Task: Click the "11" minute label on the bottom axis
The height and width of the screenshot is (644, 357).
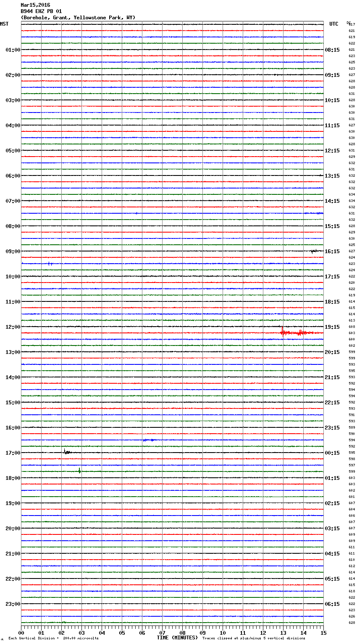Action: (x=243, y=633)
